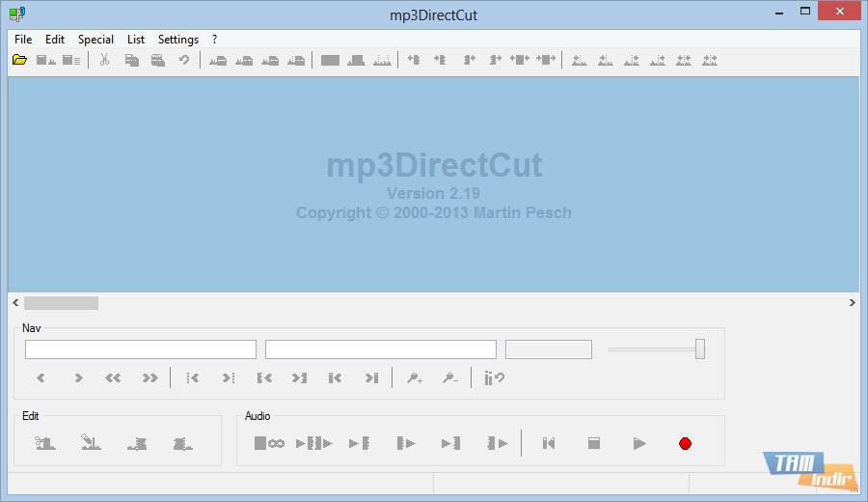Open a file with the yellow folder icon

click(x=19, y=60)
